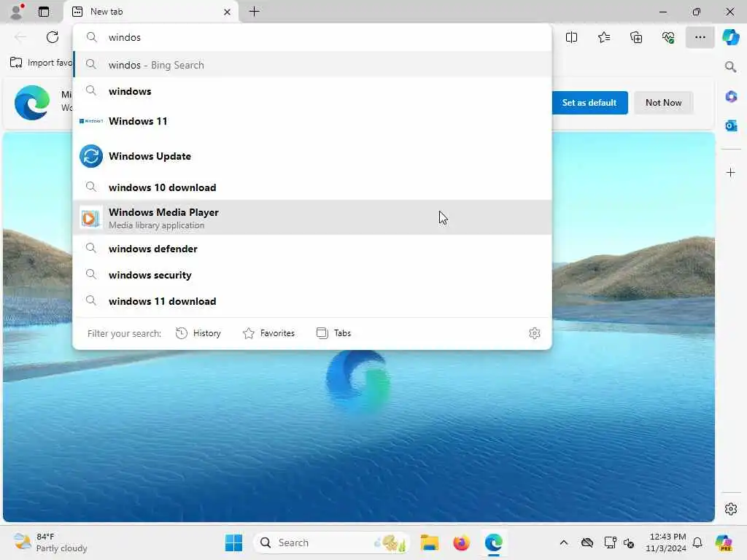Open sidebar search magnifier icon

tap(730, 66)
